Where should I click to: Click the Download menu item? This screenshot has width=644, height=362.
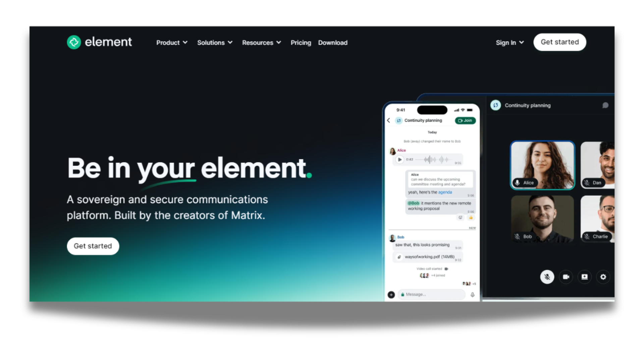point(333,42)
